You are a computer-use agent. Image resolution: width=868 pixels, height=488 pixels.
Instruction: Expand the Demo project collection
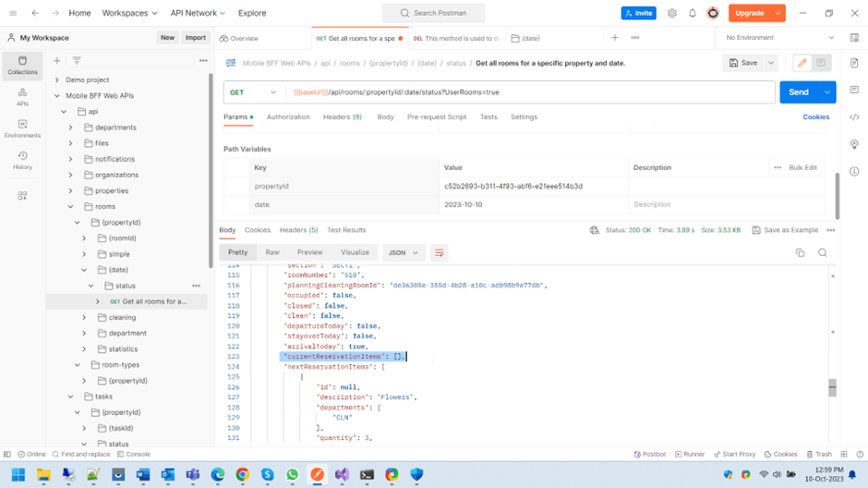[x=57, y=79]
